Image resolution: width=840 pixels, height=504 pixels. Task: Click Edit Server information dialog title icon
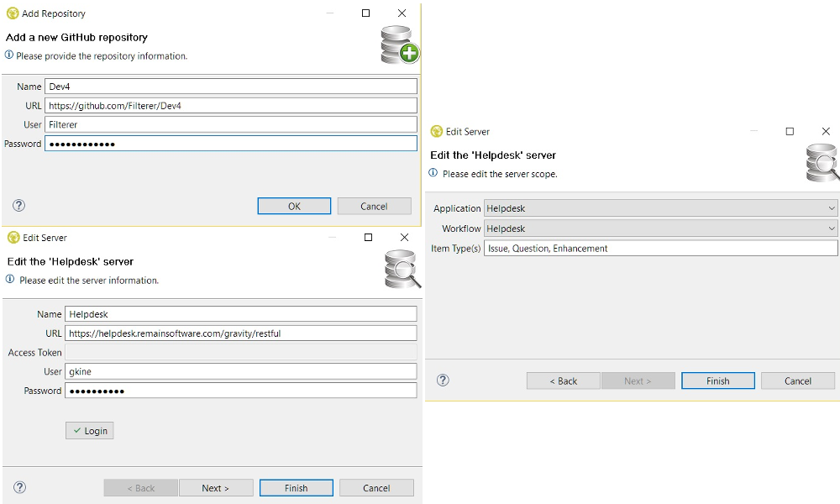coord(13,238)
